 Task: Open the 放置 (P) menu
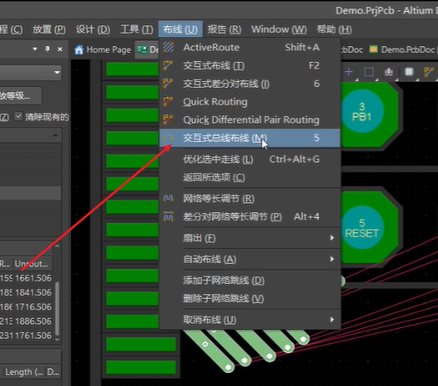coord(49,30)
